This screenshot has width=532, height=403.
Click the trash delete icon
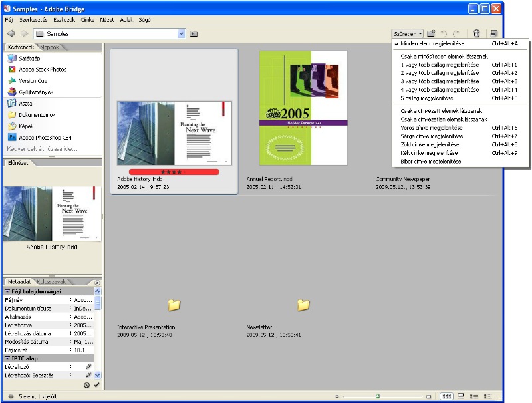coord(477,33)
